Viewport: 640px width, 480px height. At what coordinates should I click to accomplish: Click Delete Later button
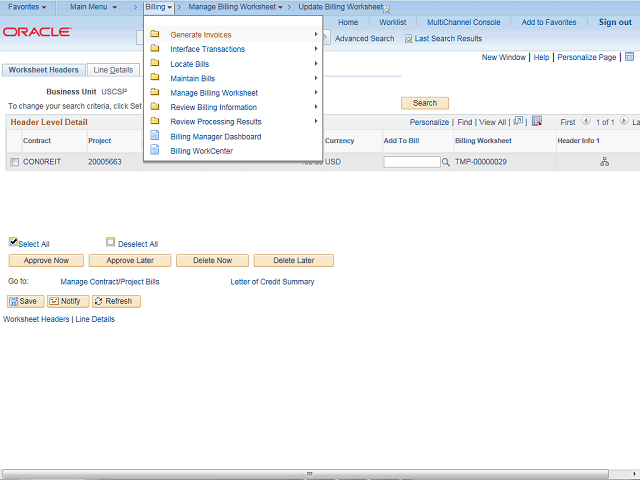[293, 260]
